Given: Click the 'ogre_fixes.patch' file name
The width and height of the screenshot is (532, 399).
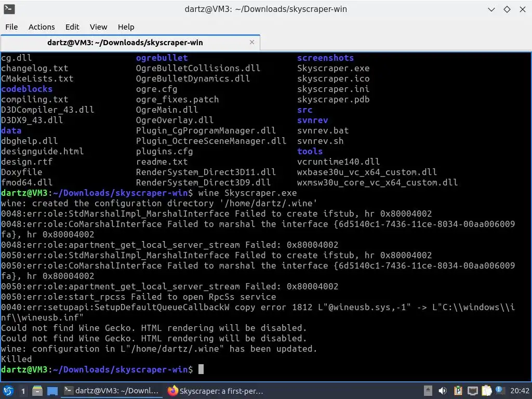Looking at the screenshot, I should pos(178,99).
